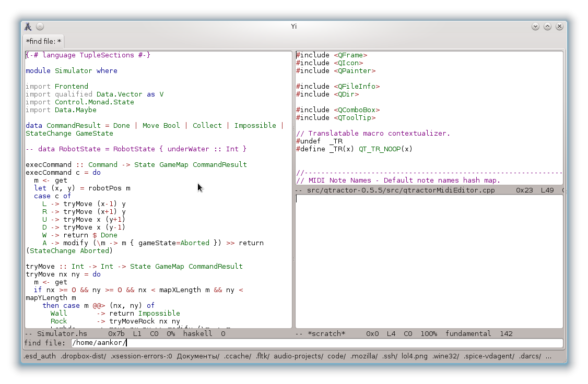
Task: Click the '#include <QDir>' line
Action: [327, 94]
